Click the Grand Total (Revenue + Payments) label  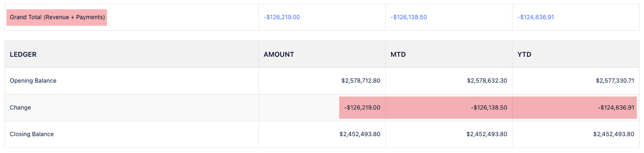click(57, 17)
